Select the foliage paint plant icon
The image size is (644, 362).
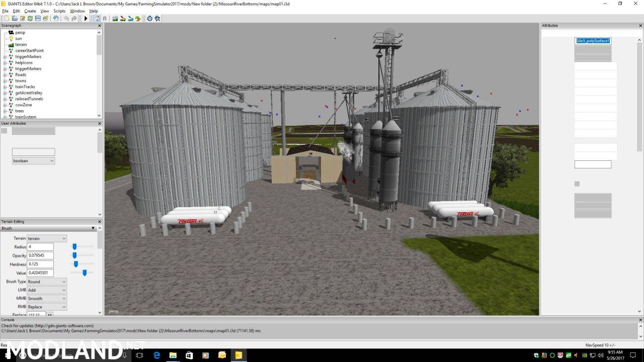coord(138,19)
